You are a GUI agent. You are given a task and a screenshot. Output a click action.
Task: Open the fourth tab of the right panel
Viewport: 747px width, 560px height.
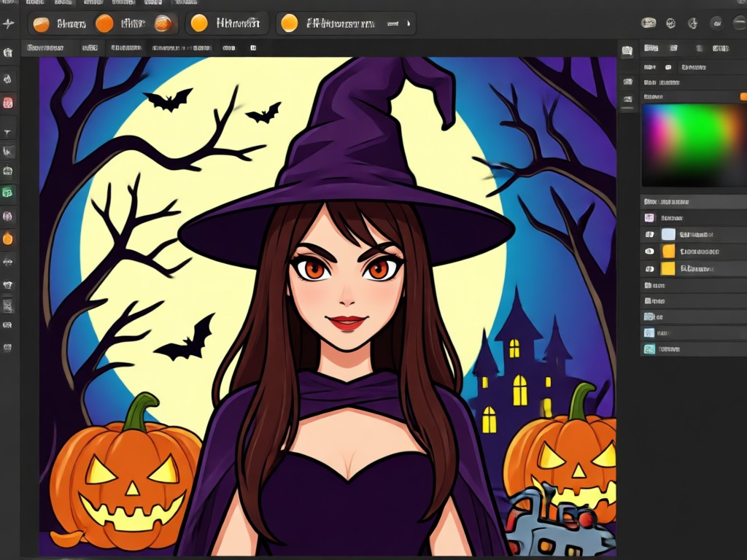click(720, 48)
